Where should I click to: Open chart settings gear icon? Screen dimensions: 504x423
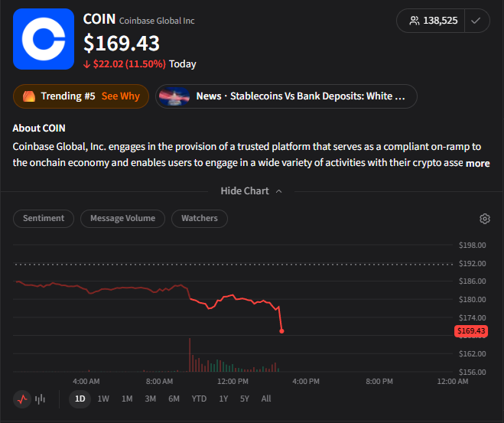coord(485,219)
